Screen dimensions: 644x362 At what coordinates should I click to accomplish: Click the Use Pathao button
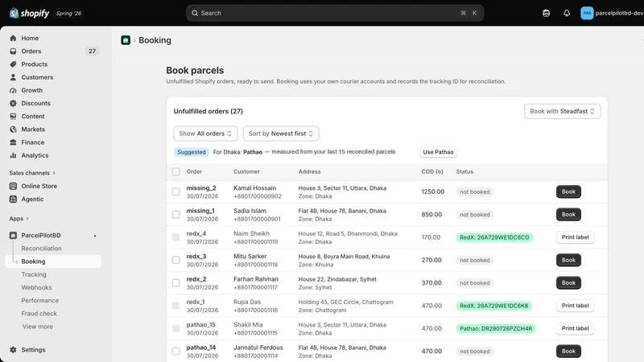tap(438, 152)
